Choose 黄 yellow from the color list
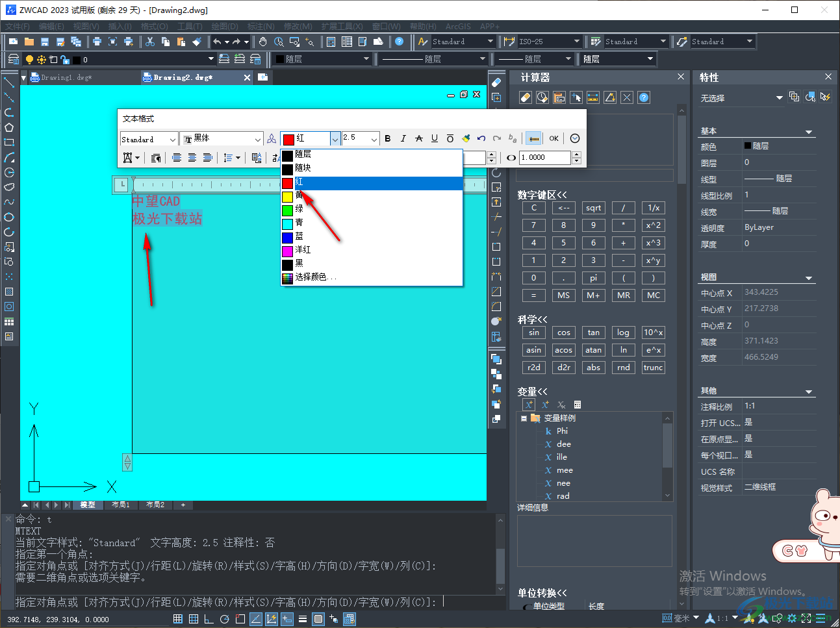 coord(372,195)
